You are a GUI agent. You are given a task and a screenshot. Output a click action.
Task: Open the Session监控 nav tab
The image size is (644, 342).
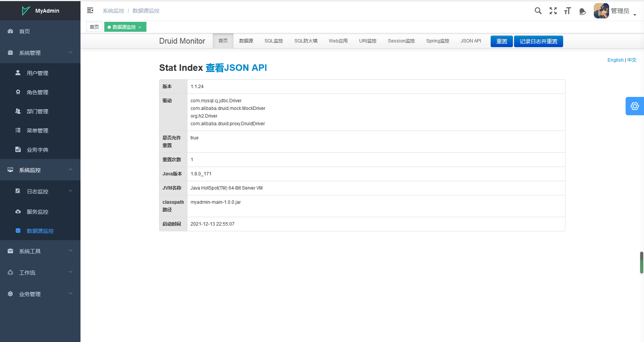coord(401,41)
